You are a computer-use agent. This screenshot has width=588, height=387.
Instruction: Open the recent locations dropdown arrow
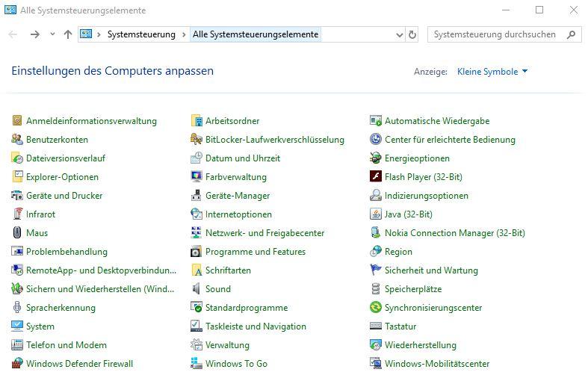click(52, 34)
